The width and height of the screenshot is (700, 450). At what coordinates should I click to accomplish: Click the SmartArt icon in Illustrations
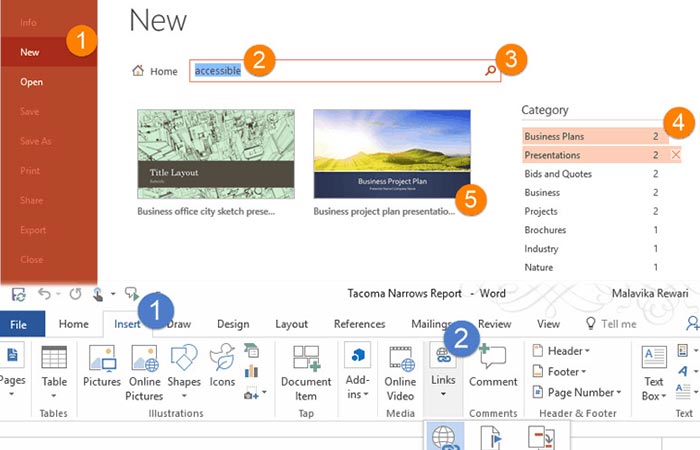tap(251, 350)
